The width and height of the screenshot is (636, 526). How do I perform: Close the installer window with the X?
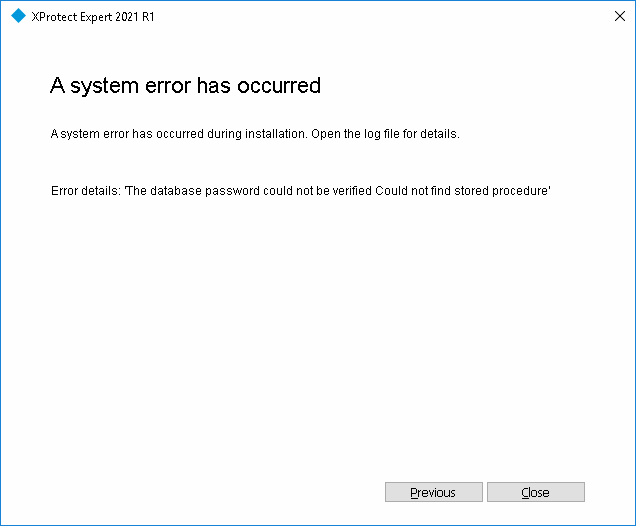tap(617, 16)
